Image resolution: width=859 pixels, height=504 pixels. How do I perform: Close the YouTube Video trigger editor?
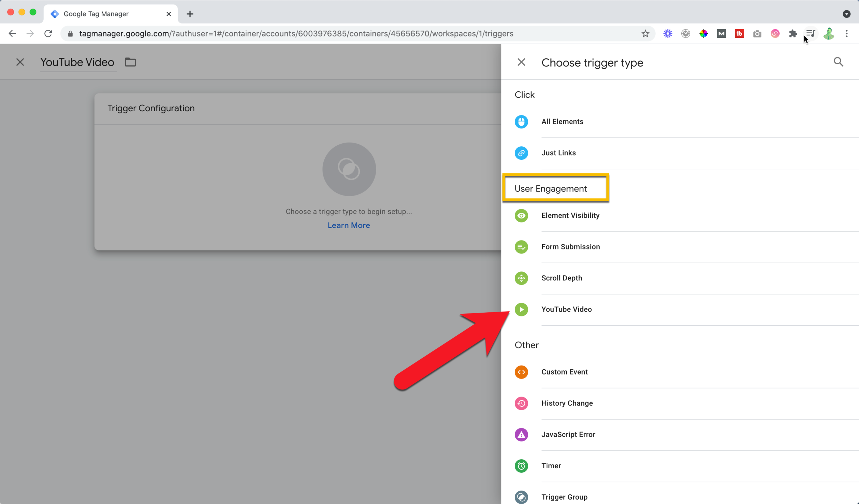(x=20, y=62)
